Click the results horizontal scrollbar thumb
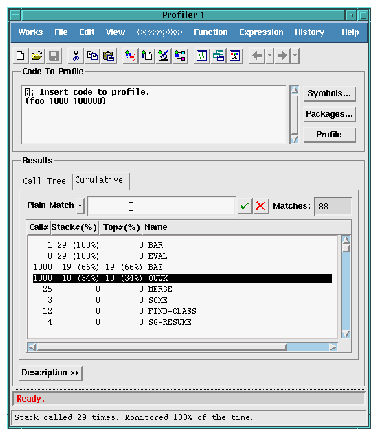 [162, 347]
